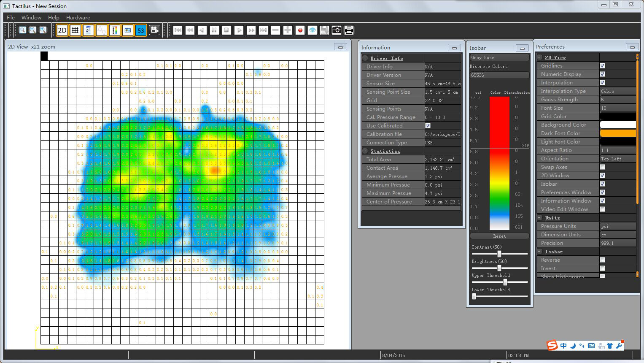Screen dimensions: 644x363
Task: Click the snapshot camera icon
Action: (337, 30)
